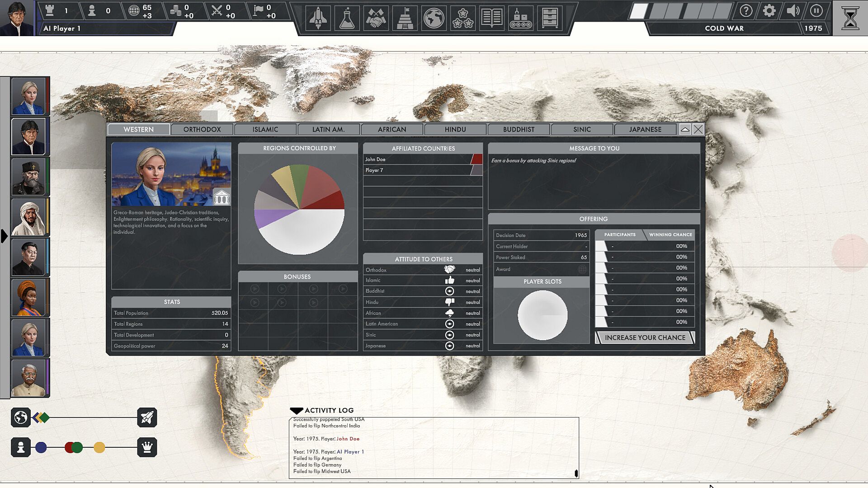Click the help question mark icon
The height and width of the screenshot is (488, 868).
point(746,11)
